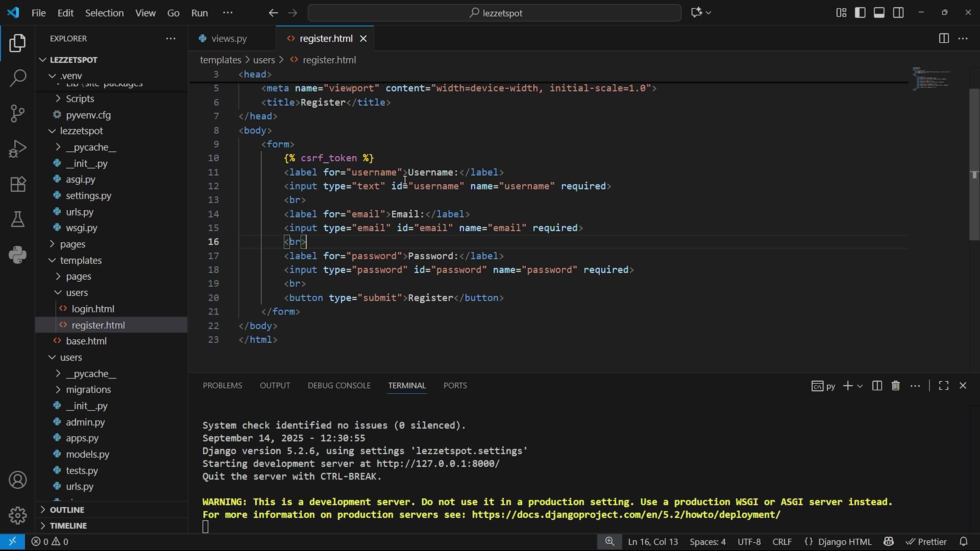Open the Extensions view
Image resolution: width=980 pixels, height=551 pixels.
pos(18,184)
